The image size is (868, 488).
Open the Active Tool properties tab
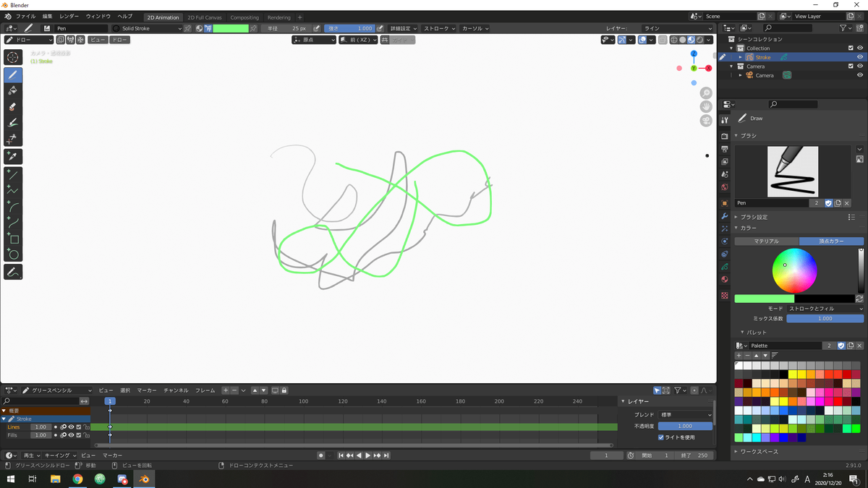pyautogui.click(x=724, y=120)
